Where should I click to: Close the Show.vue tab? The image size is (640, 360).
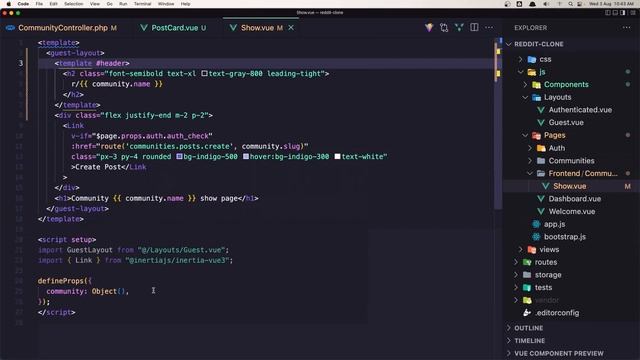coord(291,28)
